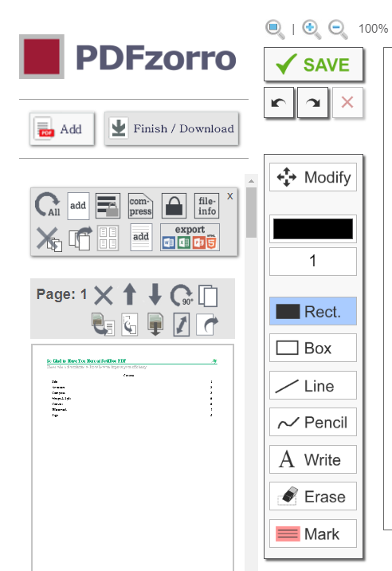Click the zoom out magnifier icon

click(338, 30)
